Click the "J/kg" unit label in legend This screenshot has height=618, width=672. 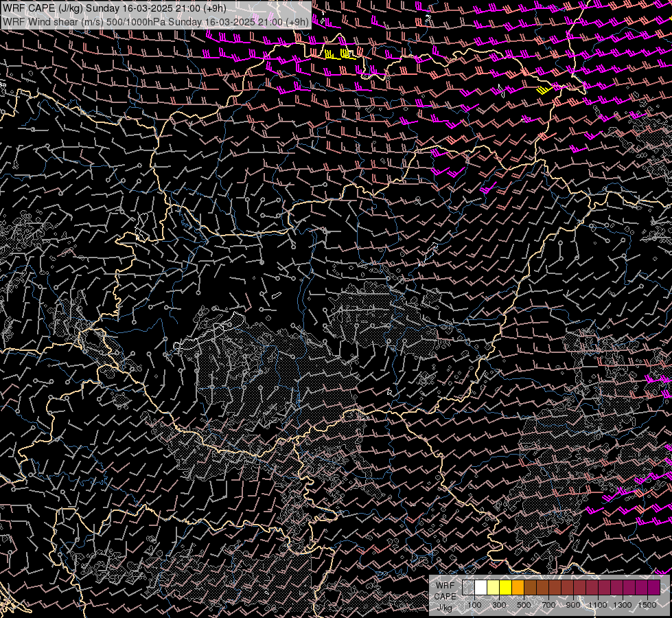(445, 608)
